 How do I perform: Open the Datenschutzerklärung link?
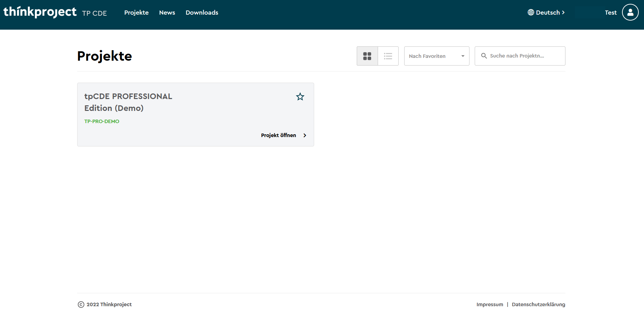coord(538,304)
